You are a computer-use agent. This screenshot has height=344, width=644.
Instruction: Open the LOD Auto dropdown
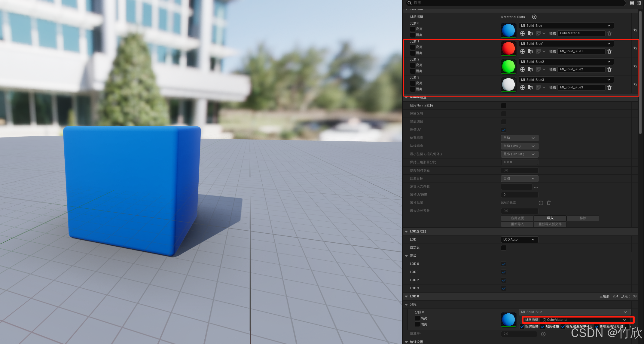click(x=519, y=240)
